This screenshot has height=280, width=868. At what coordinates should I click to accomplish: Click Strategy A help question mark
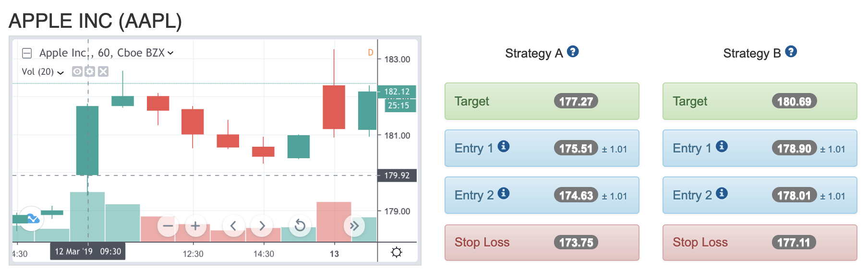573,51
